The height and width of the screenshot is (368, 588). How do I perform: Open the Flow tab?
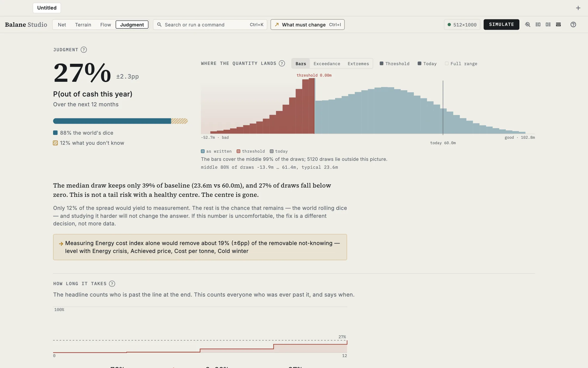(x=106, y=25)
